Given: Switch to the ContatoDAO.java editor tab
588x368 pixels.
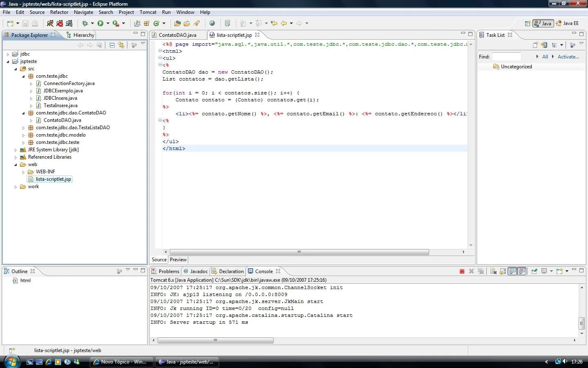Looking at the screenshot, I should coord(177,35).
